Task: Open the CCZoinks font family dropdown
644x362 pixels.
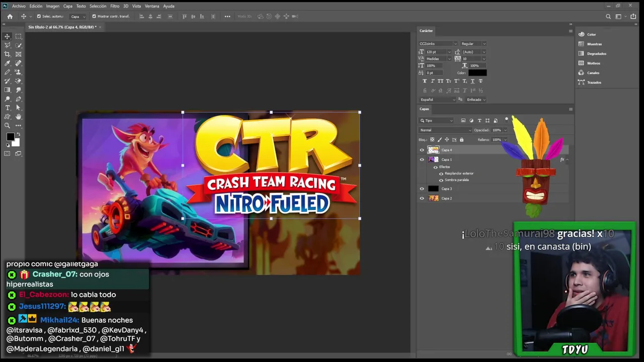Action: (x=438, y=44)
